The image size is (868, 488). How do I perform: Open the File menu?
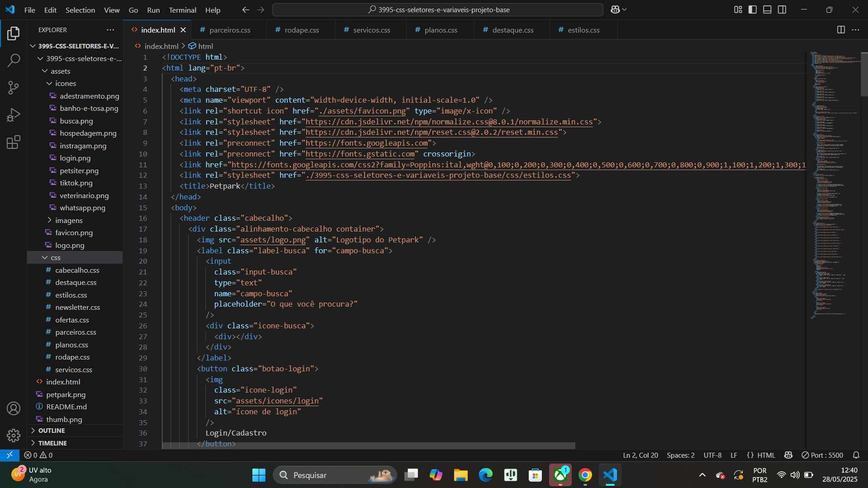[29, 10]
